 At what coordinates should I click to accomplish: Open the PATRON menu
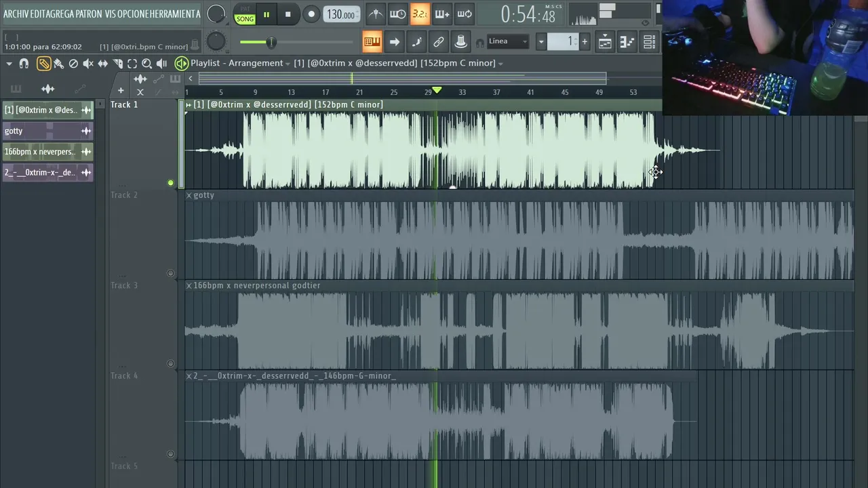pos(90,14)
